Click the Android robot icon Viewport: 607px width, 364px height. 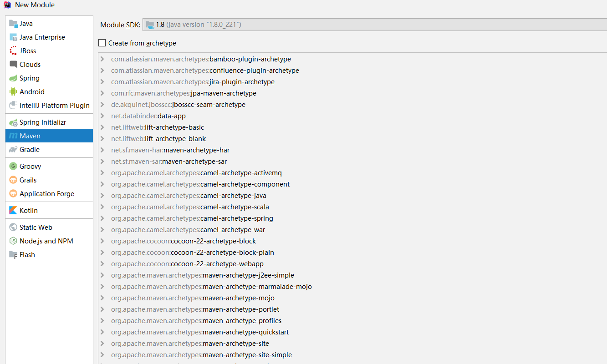[13, 92]
